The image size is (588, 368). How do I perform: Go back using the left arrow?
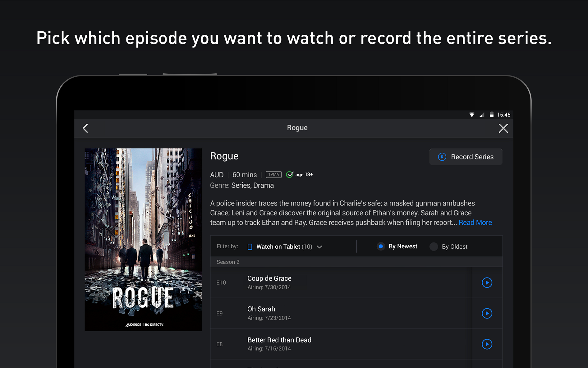pos(85,128)
